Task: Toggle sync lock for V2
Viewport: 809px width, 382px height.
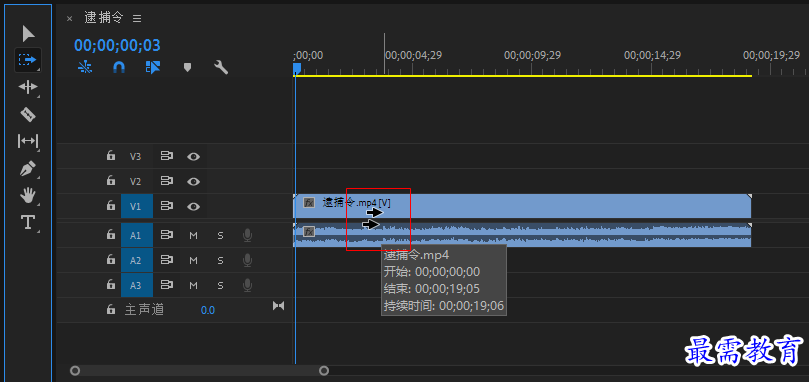Action: tap(167, 181)
